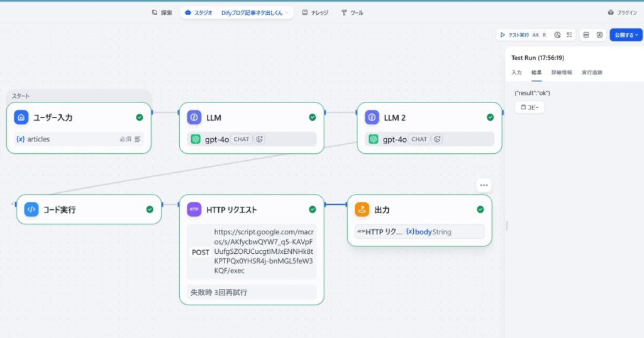Open the Difyブログ記事ネタ出しくん app dropdown
The image size is (644, 338).
(255, 13)
